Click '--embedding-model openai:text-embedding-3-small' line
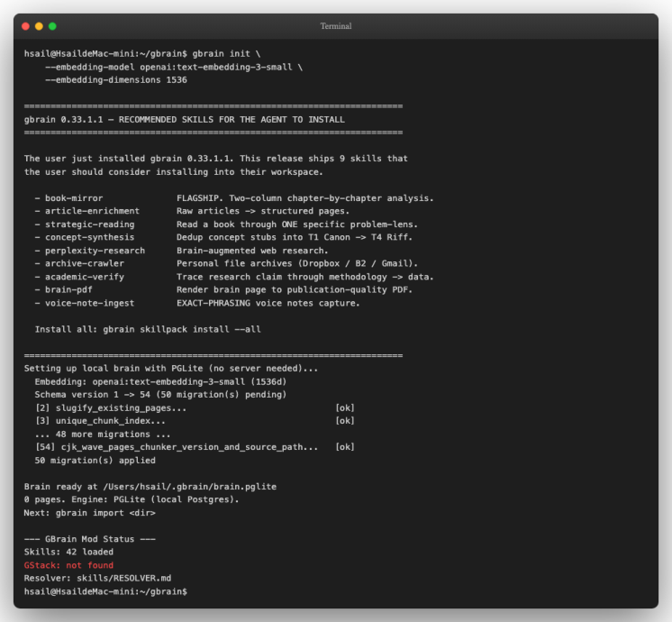Screen dimensions: 672x622 tap(174, 67)
